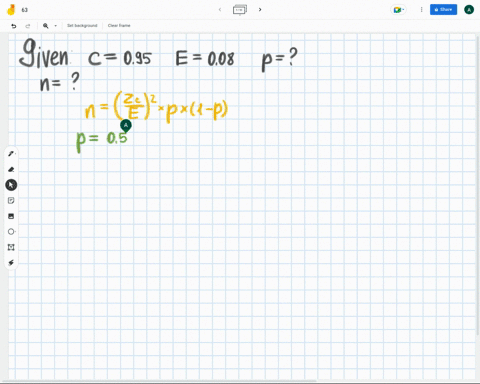Activate the Laser pointer tool

tap(11, 263)
